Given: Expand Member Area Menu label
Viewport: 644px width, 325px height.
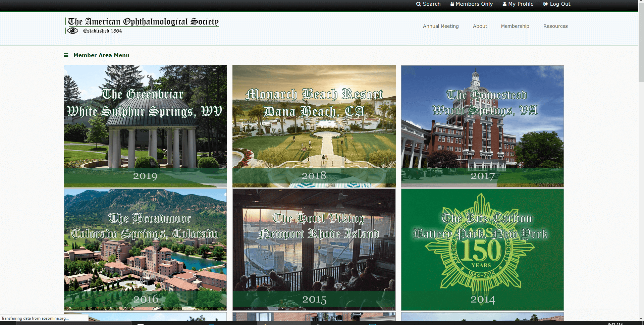Looking at the screenshot, I should (x=101, y=55).
